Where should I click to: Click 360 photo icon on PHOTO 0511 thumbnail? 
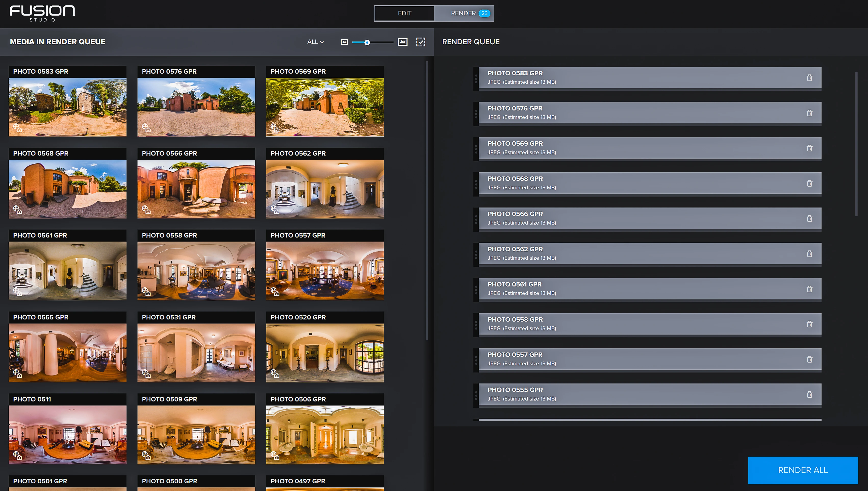[18, 456]
